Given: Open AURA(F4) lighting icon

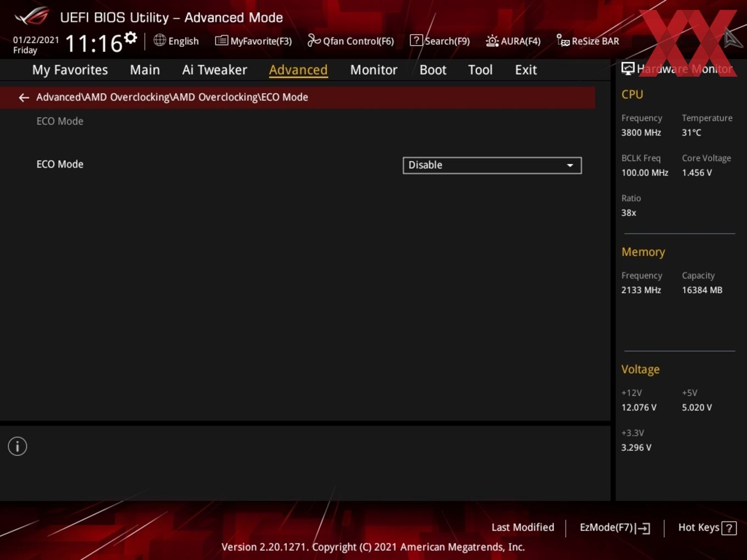Looking at the screenshot, I should tap(492, 41).
